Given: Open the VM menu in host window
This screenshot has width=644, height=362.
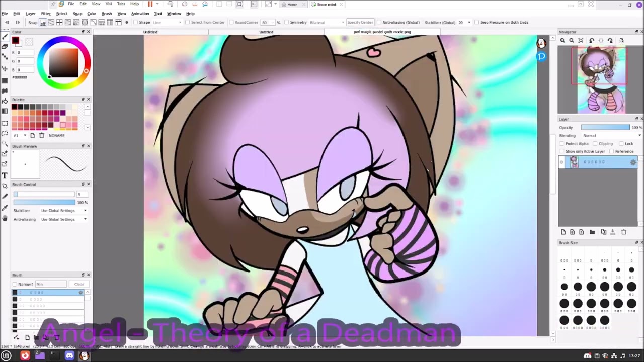Looking at the screenshot, I should click(108, 4).
